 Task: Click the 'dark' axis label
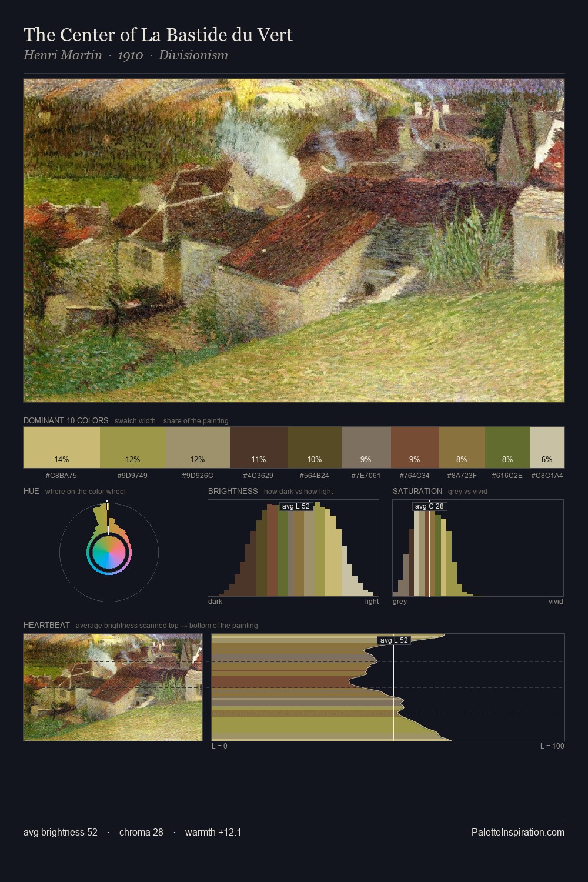[x=215, y=602]
